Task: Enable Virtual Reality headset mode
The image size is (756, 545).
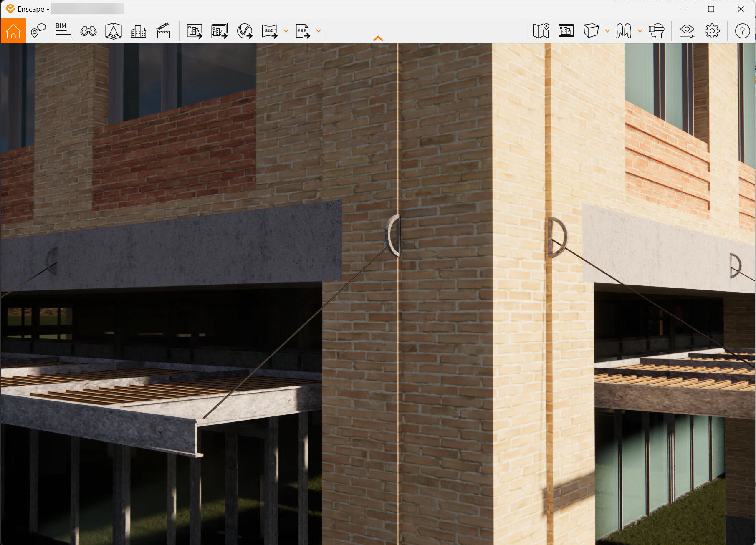Action: [x=657, y=30]
